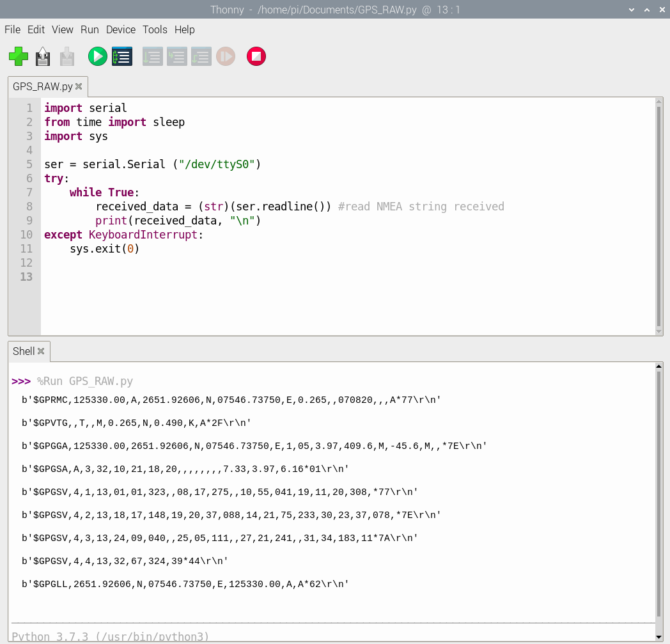Stop the running program with red button
Viewport: 670px width, 644px height.
[x=256, y=56]
